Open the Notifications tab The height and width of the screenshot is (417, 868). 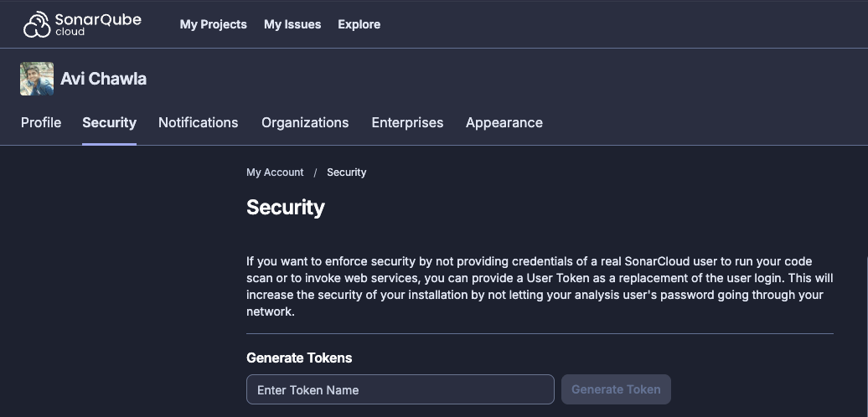click(198, 122)
